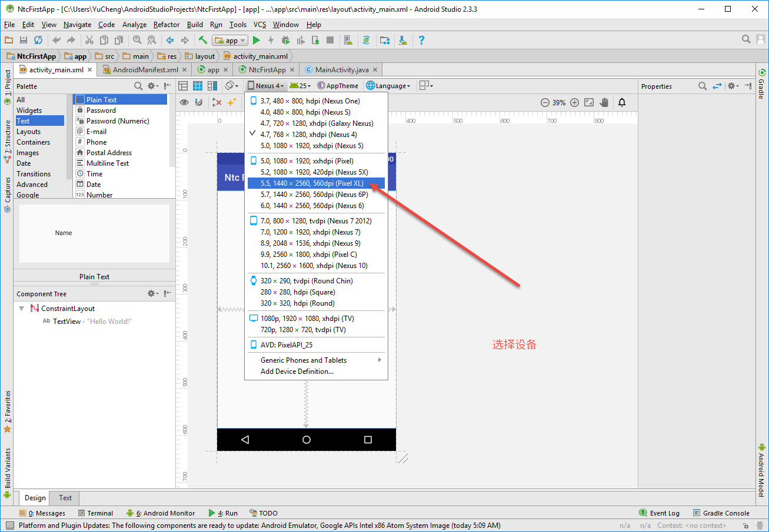Switch to the Text editor tab
This screenshot has width=769, height=532.
pos(65,498)
